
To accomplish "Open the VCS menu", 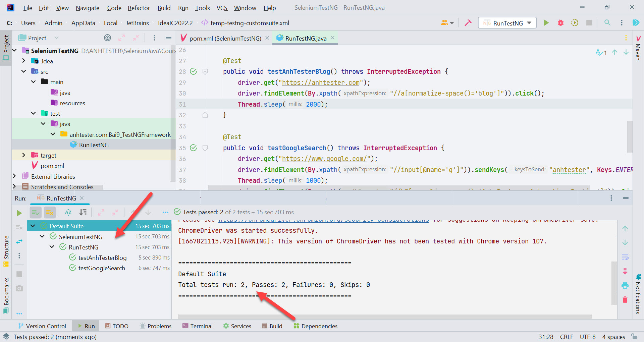I will tap(222, 8).
